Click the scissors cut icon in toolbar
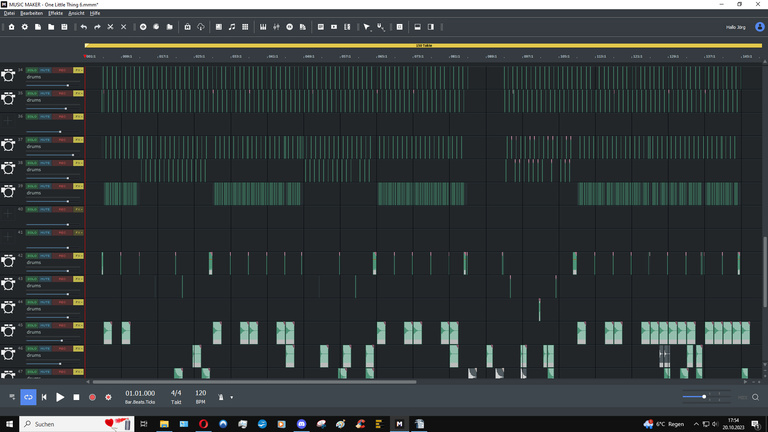This screenshot has height=432, width=768. pos(110,27)
